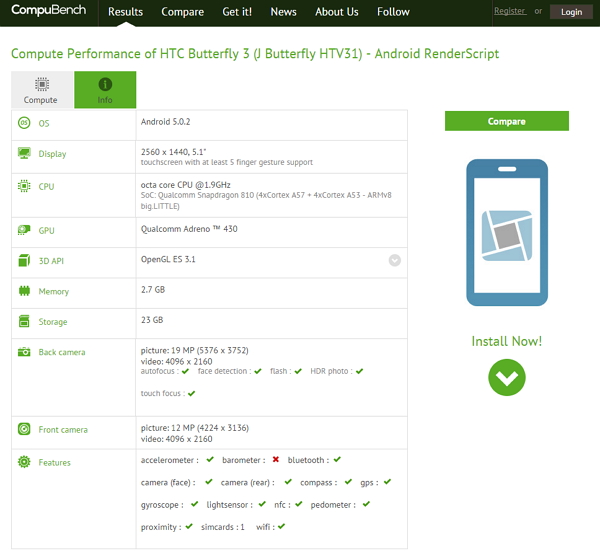The height and width of the screenshot is (551, 600).
Task: Click the 3D API cube icon
Action: tap(24, 260)
